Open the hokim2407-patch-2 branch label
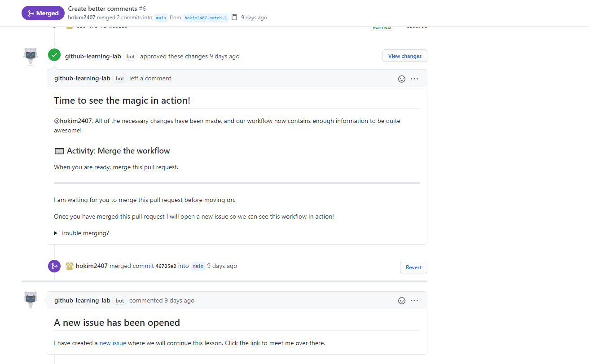 pyautogui.click(x=206, y=18)
